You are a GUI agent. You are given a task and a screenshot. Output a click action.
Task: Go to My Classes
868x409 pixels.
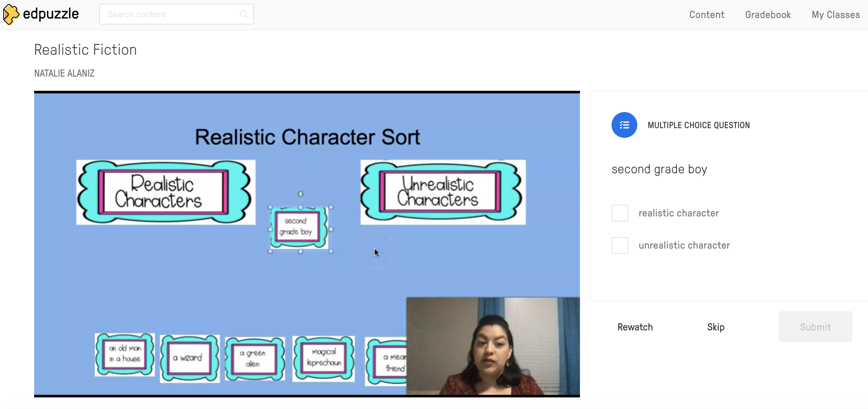point(835,14)
